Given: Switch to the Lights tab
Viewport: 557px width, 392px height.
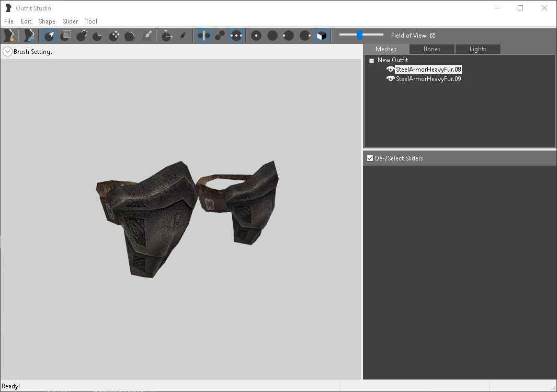Looking at the screenshot, I should pyautogui.click(x=478, y=49).
